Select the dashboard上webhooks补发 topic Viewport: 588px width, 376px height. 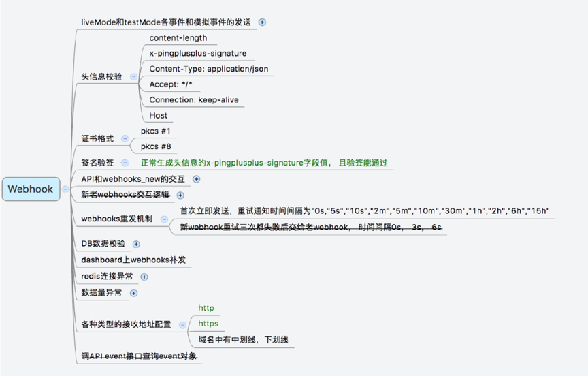point(133,260)
